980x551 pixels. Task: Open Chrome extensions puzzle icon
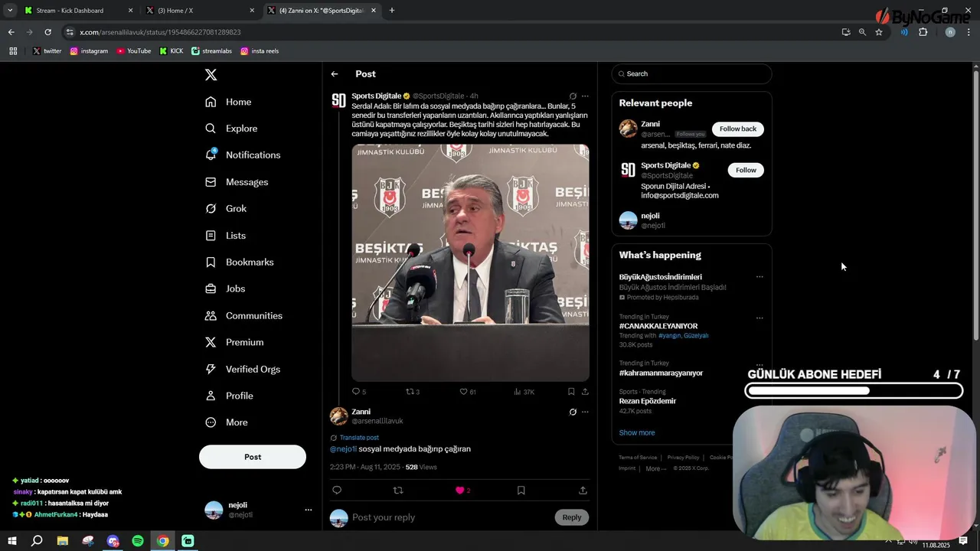tap(923, 32)
